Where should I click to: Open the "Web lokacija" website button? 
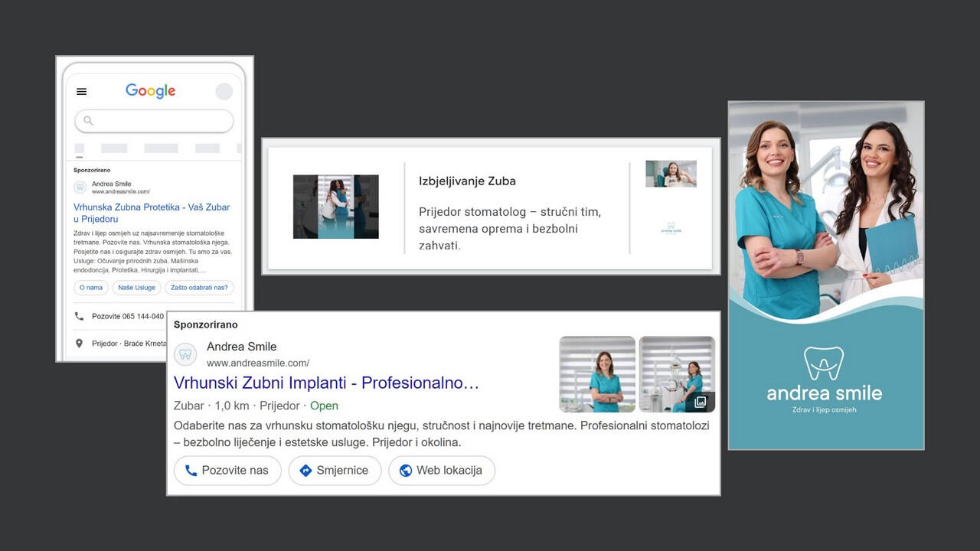click(x=441, y=471)
